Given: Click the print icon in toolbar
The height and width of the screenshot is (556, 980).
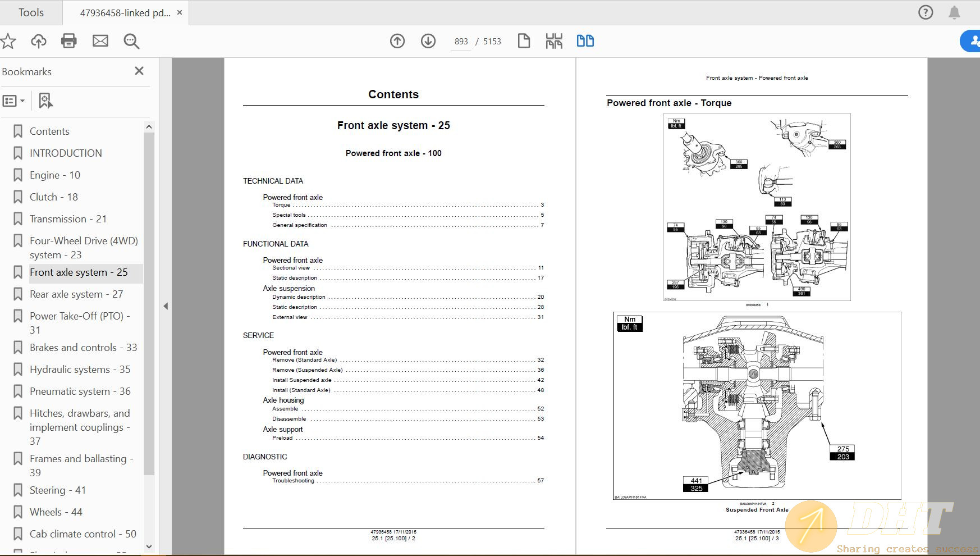Looking at the screenshot, I should (x=69, y=41).
